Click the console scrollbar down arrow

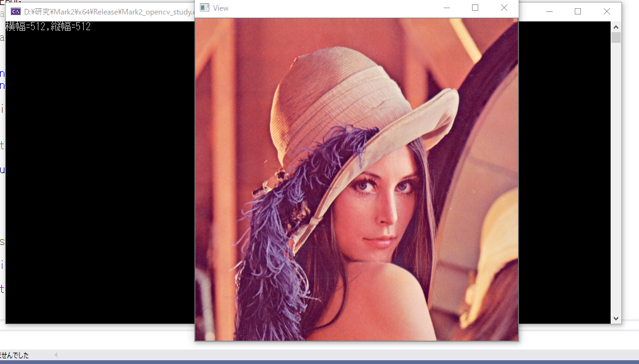(x=616, y=319)
